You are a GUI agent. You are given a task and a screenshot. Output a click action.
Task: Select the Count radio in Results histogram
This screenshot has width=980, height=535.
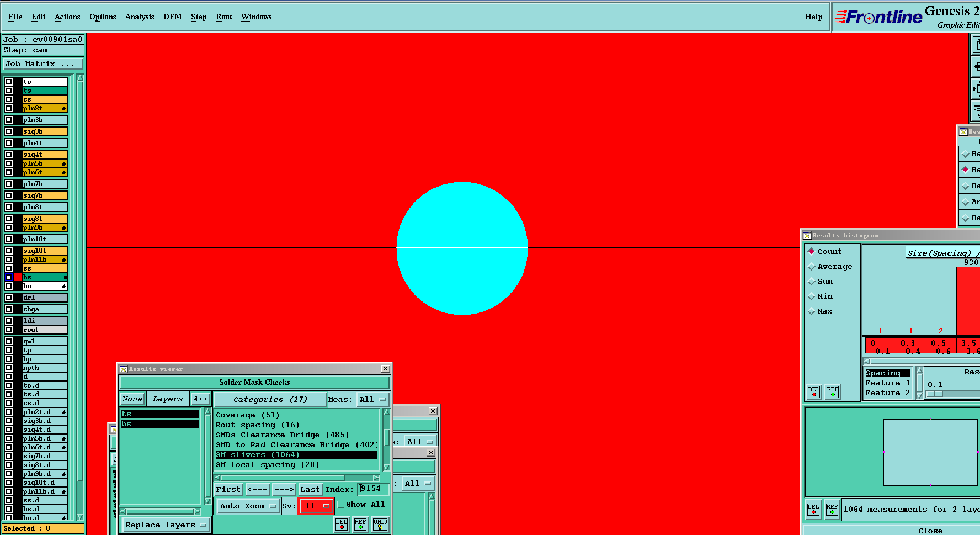click(x=812, y=251)
